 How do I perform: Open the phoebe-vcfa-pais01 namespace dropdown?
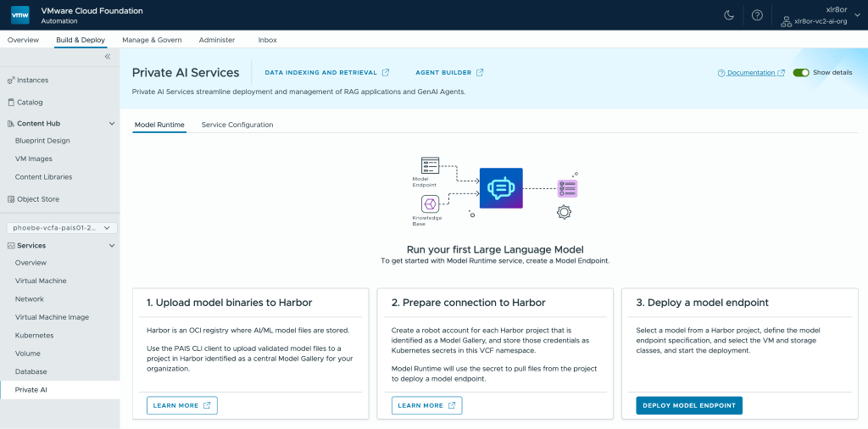tap(61, 227)
